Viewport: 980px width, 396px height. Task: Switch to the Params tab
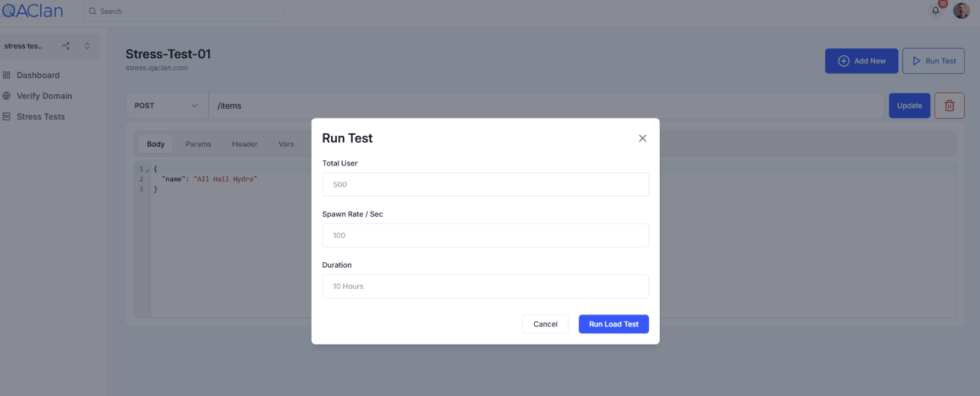coord(198,144)
